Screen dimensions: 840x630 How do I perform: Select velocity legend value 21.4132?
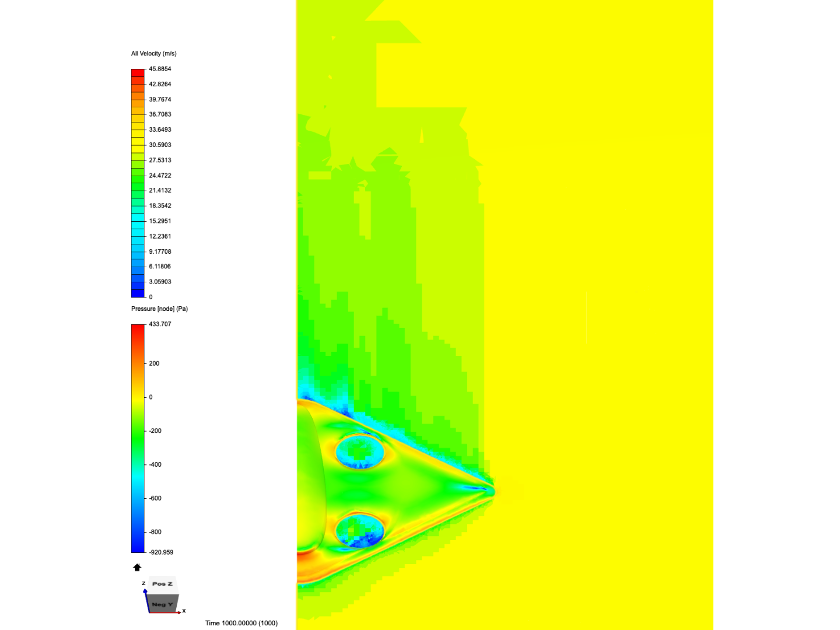160,190
